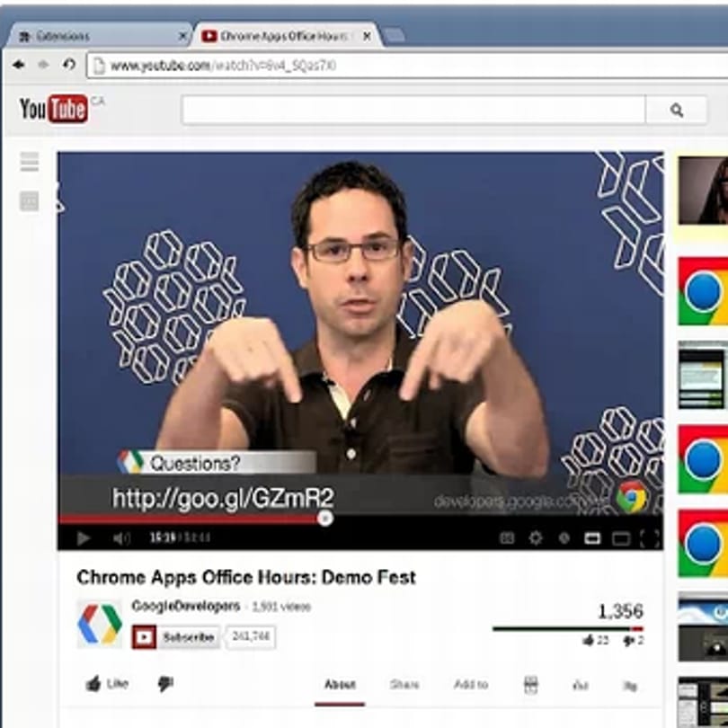Go back using the browser back arrow
The width and height of the screenshot is (728, 728).
click(19, 65)
